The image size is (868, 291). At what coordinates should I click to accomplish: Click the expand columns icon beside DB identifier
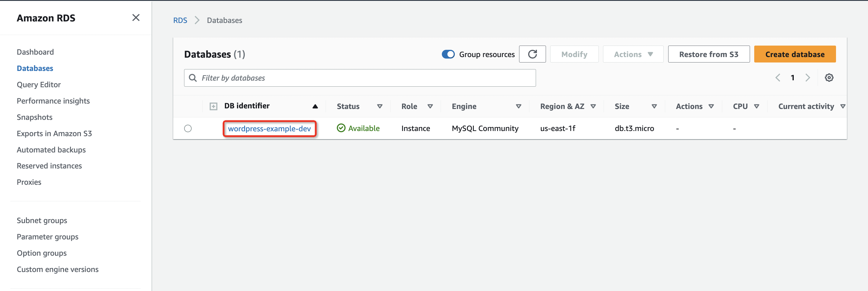tap(213, 106)
